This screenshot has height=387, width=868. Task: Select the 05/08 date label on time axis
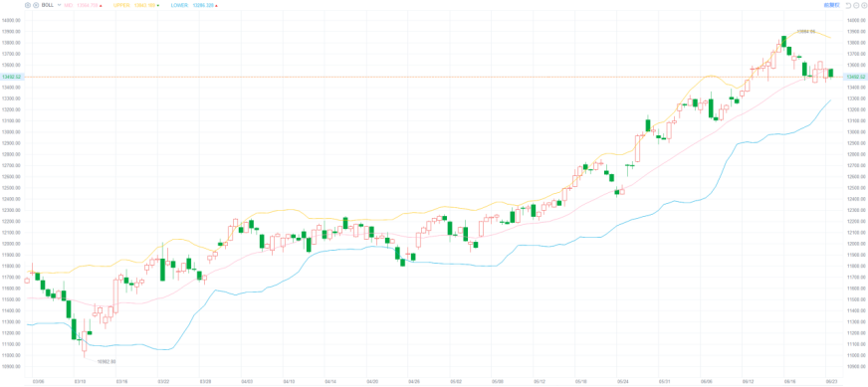(498, 381)
